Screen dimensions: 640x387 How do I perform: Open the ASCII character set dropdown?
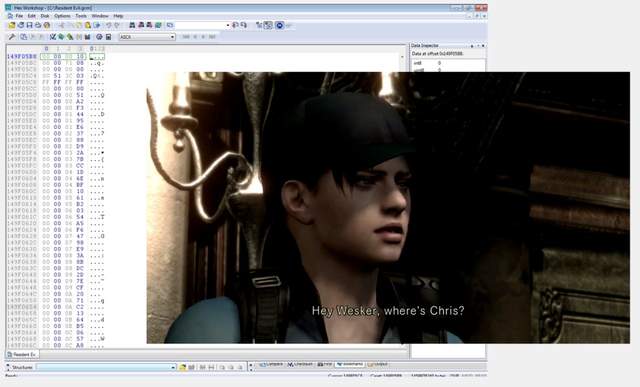[x=147, y=37]
